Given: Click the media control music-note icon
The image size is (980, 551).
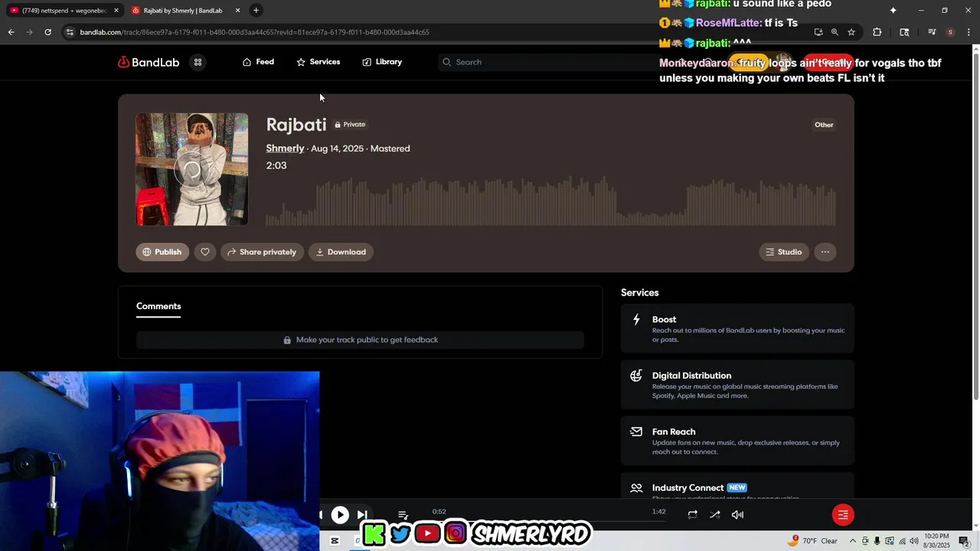Looking at the screenshot, I should [932, 32].
